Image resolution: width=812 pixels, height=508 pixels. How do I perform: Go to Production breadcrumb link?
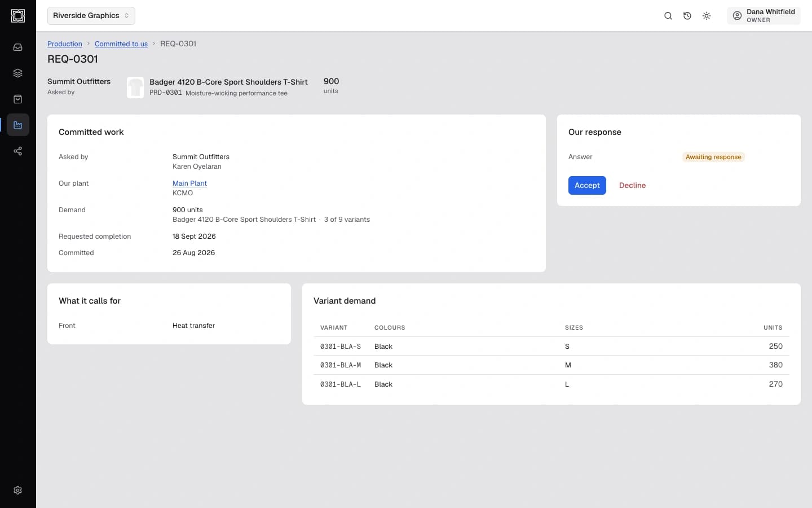coord(65,44)
